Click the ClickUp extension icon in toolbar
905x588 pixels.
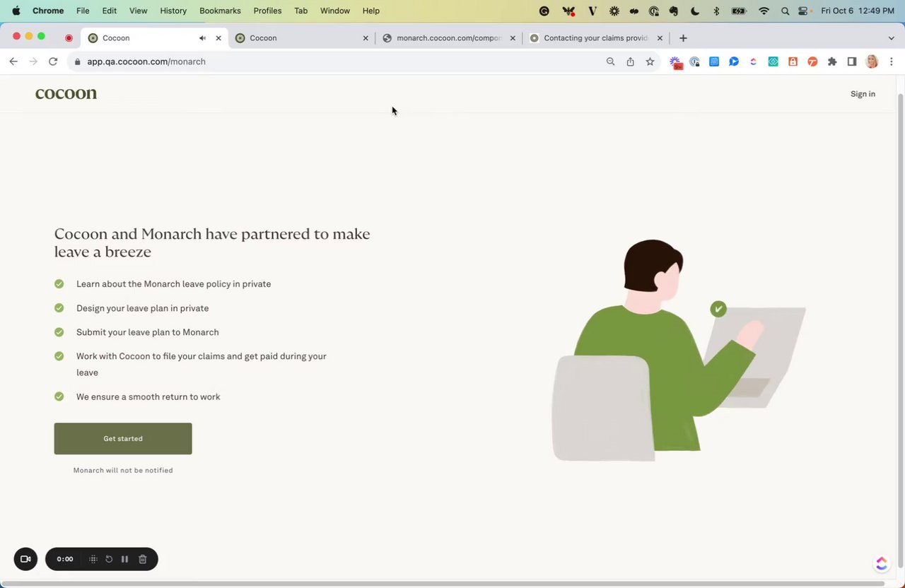[x=754, y=61]
